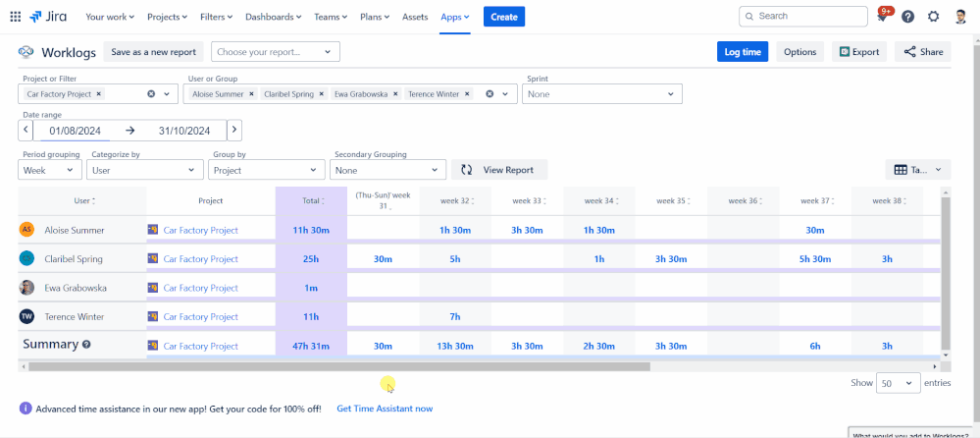The height and width of the screenshot is (438, 980).
Task: Open the Assets page
Action: tap(415, 17)
